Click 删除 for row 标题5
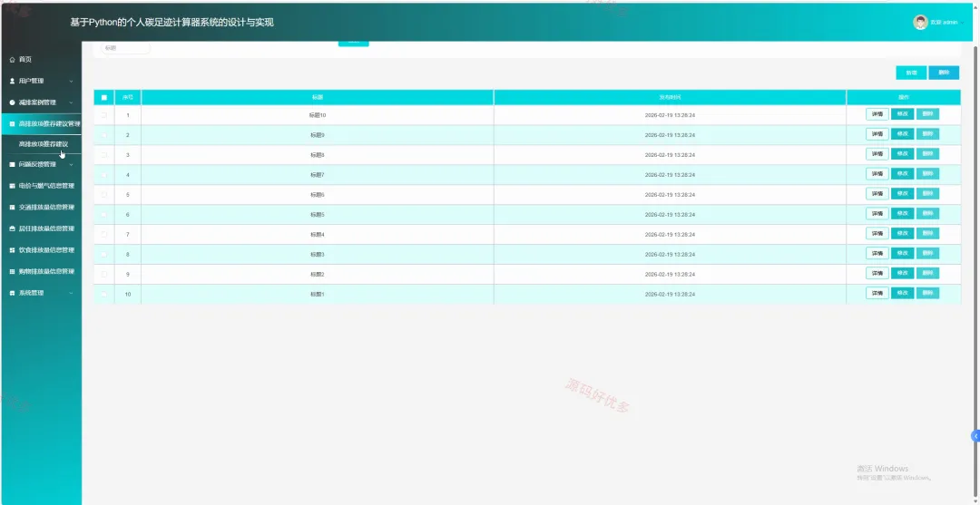Viewport: 980px width, 505px height. click(x=927, y=213)
